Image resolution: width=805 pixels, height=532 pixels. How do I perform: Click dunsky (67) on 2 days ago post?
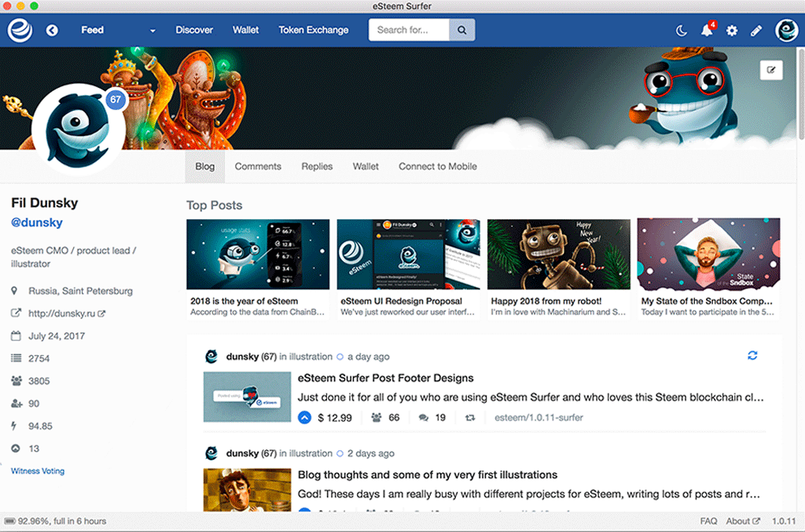tap(251, 453)
